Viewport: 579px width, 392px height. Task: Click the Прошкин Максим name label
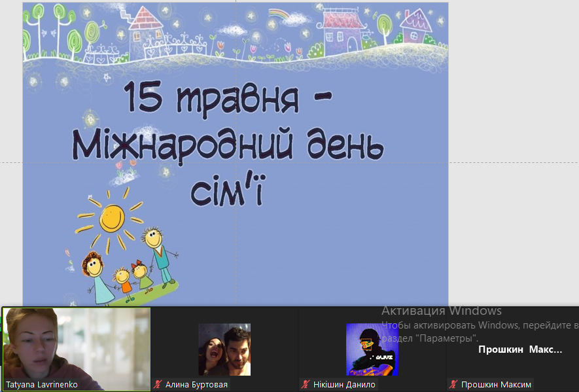[x=496, y=385]
